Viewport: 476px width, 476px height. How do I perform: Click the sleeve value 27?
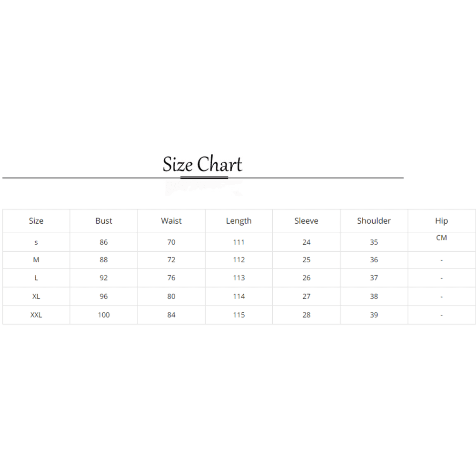[306, 296]
